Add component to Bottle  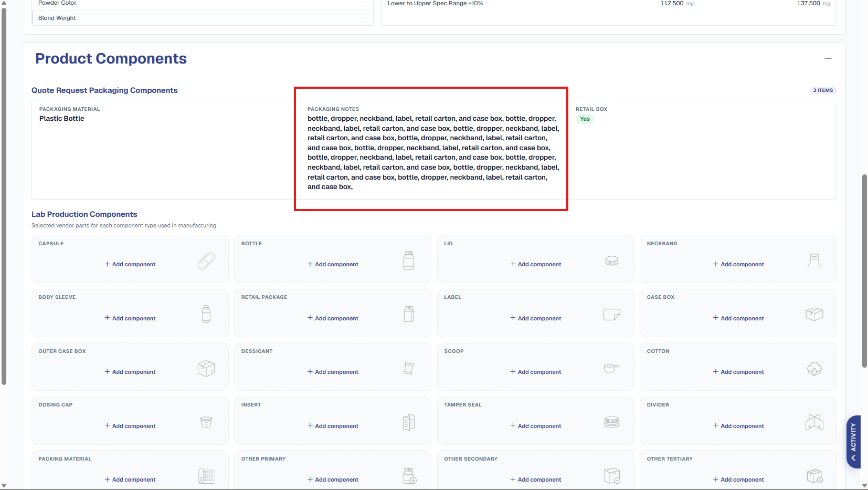[x=333, y=264]
